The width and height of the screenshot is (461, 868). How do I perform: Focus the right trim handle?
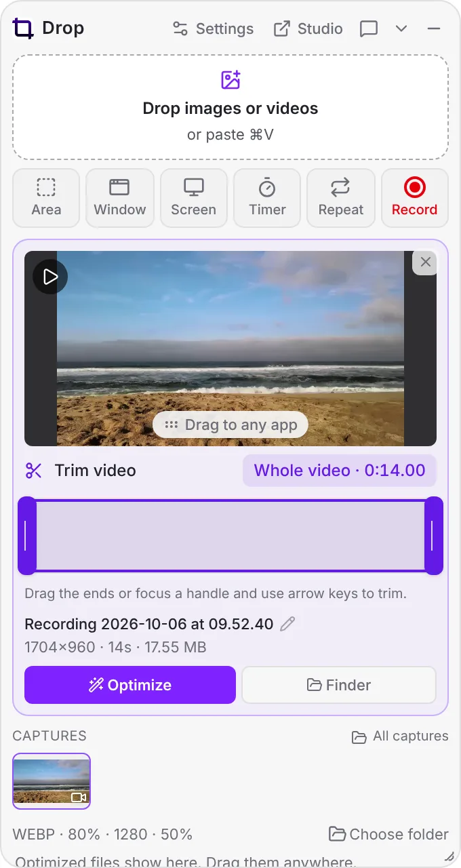(434, 536)
